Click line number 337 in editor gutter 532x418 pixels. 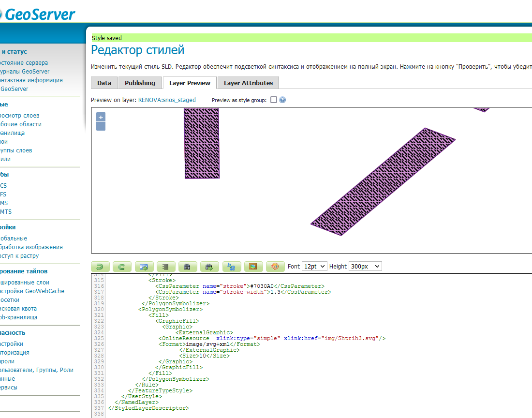[99, 408]
